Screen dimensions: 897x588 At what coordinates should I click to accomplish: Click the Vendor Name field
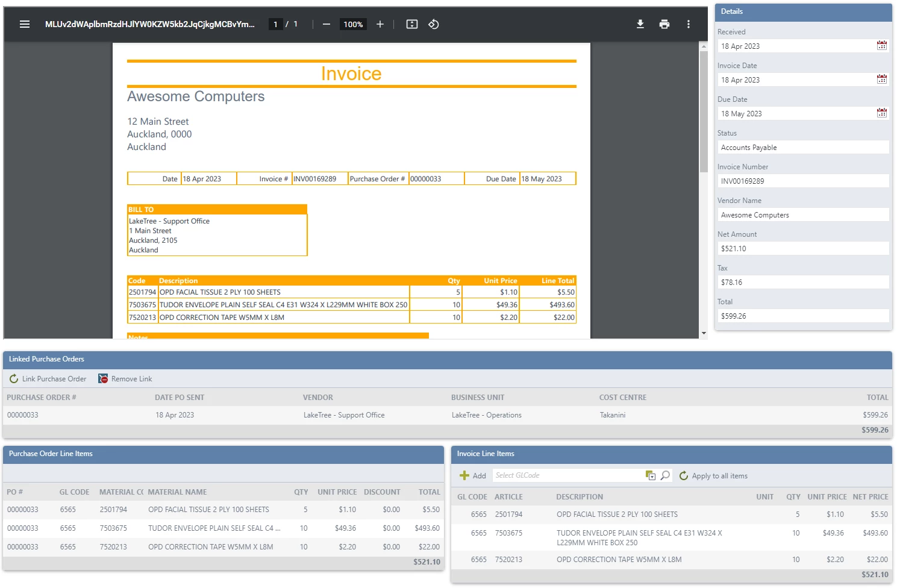(803, 215)
